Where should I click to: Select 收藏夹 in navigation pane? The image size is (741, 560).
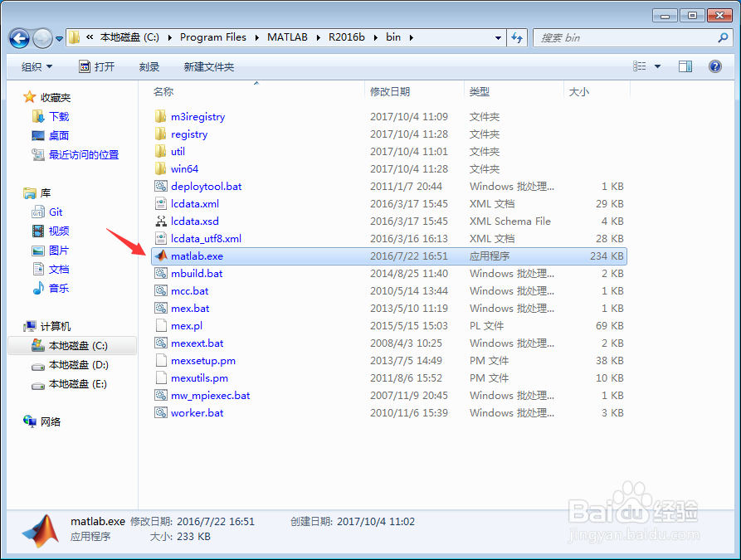pos(56,98)
